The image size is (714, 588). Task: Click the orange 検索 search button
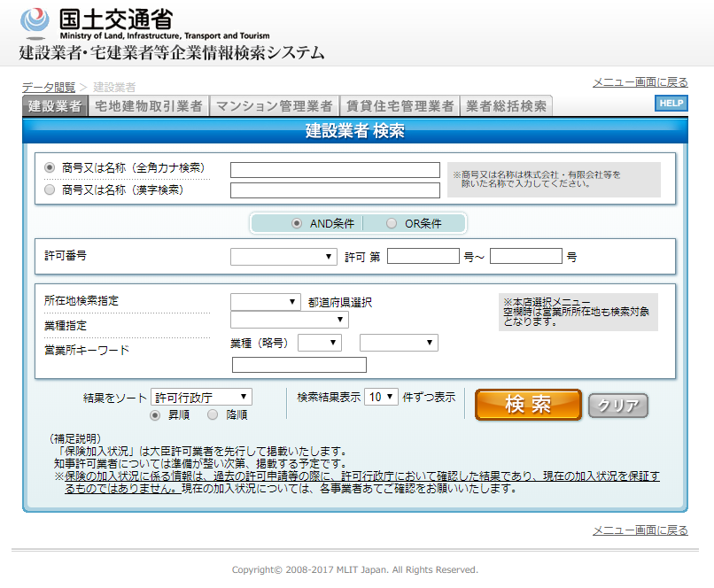[528, 405]
